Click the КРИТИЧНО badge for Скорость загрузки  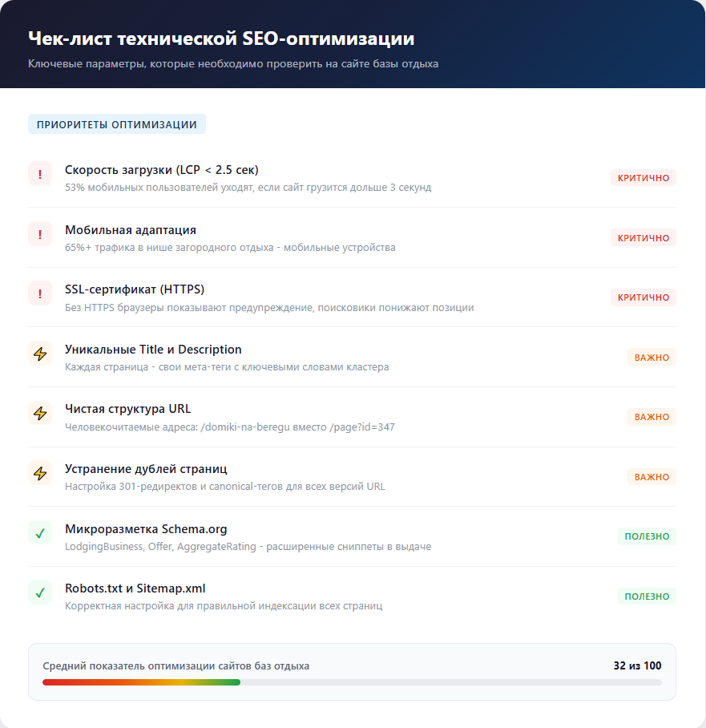coord(643,178)
